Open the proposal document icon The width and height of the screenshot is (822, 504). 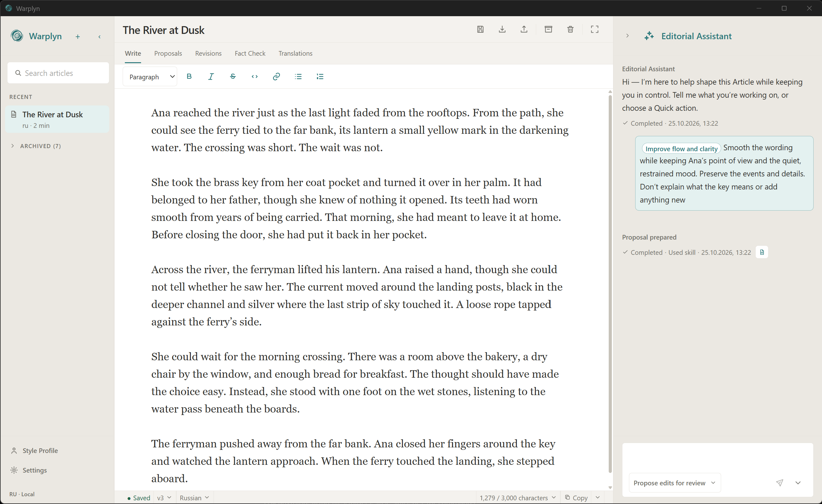[762, 252]
